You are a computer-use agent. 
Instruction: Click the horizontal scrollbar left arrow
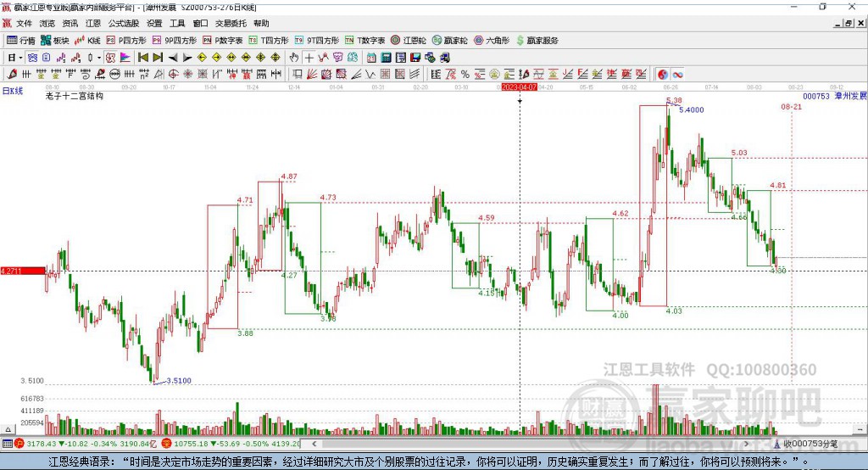[314, 444]
